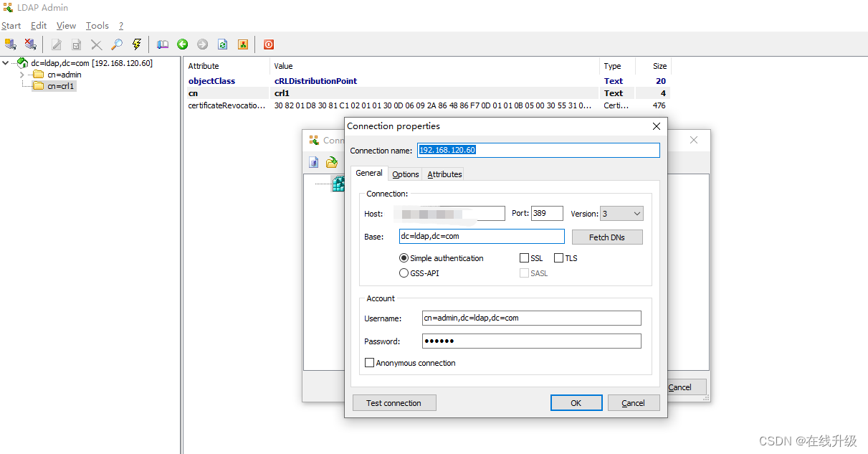
Task: Click the green back navigation arrow
Action: (x=182, y=44)
